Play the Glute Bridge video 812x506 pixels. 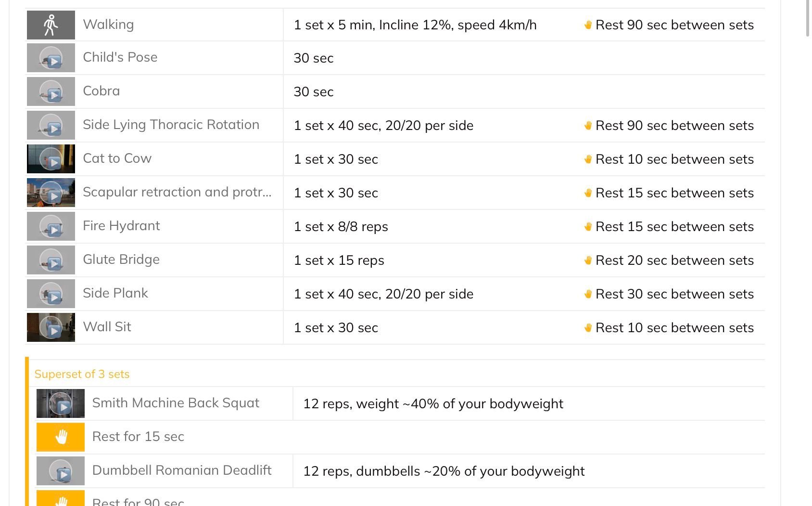click(x=51, y=260)
